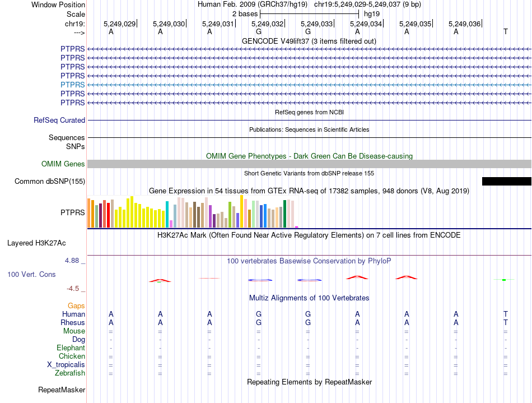Click the ---> strand direction arrow label
The image size is (532, 403).
tap(79, 33)
